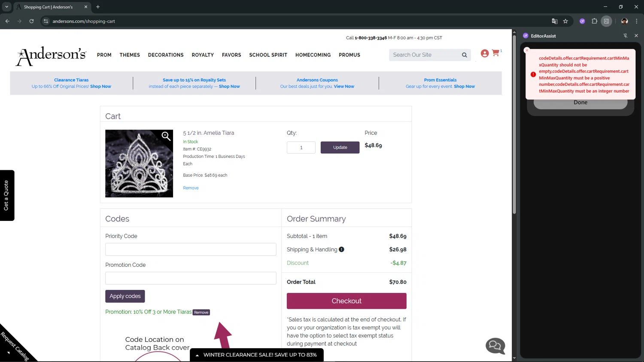Screen dimensions: 644x362
Task: Bookmark this page with the star icon
Action: point(565,21)
